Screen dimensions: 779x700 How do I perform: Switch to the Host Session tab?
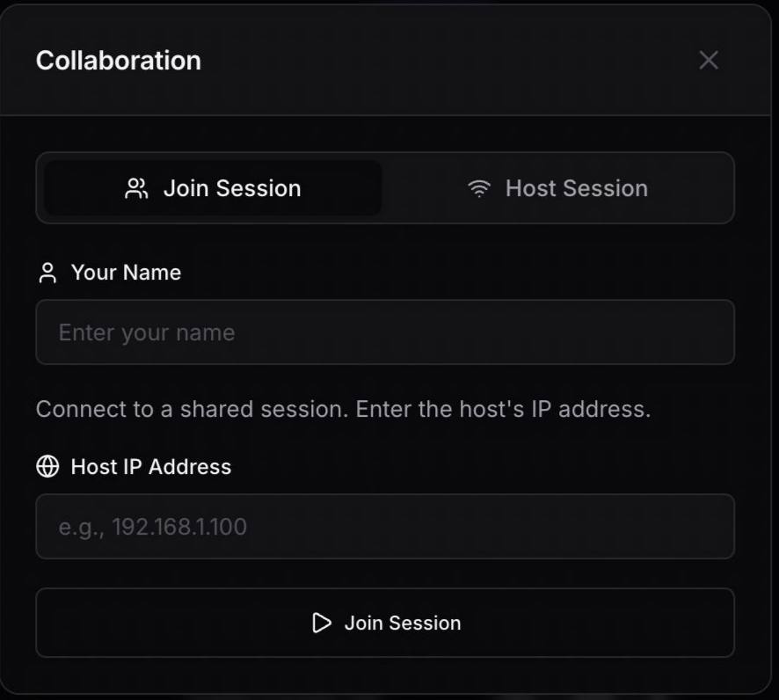click(x=557, y=188)
